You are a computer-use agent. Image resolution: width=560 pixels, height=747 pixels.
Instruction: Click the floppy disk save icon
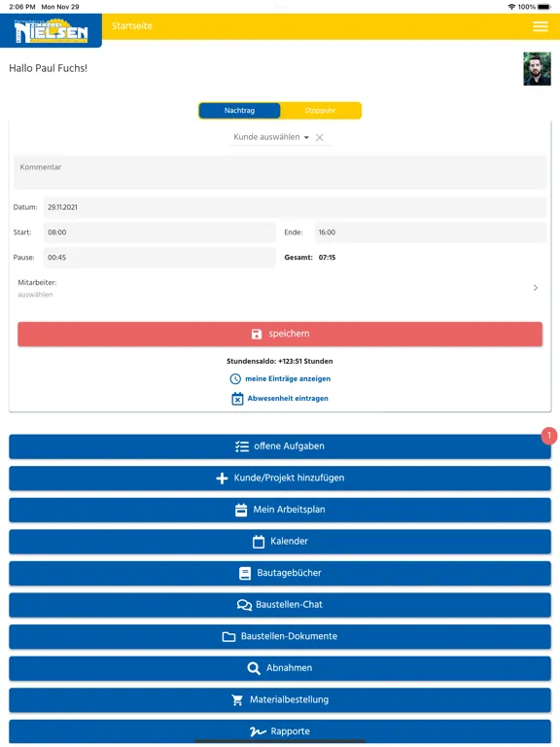pyautogui.click(x=257, y=334)
